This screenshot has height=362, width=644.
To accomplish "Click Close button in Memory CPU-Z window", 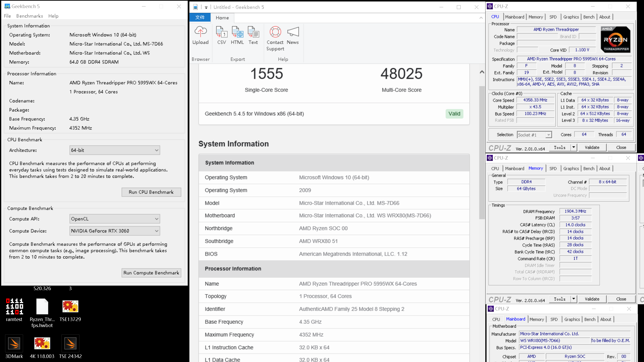I will [621, 299].
